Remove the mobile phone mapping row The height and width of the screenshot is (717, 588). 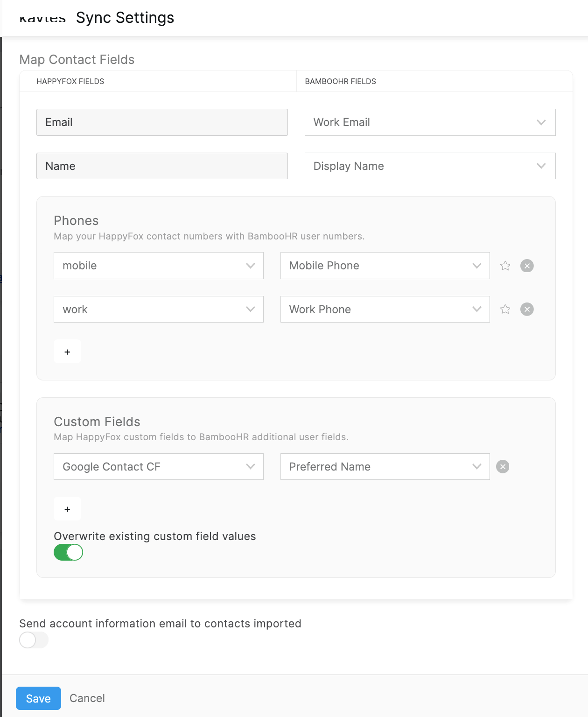527,266
